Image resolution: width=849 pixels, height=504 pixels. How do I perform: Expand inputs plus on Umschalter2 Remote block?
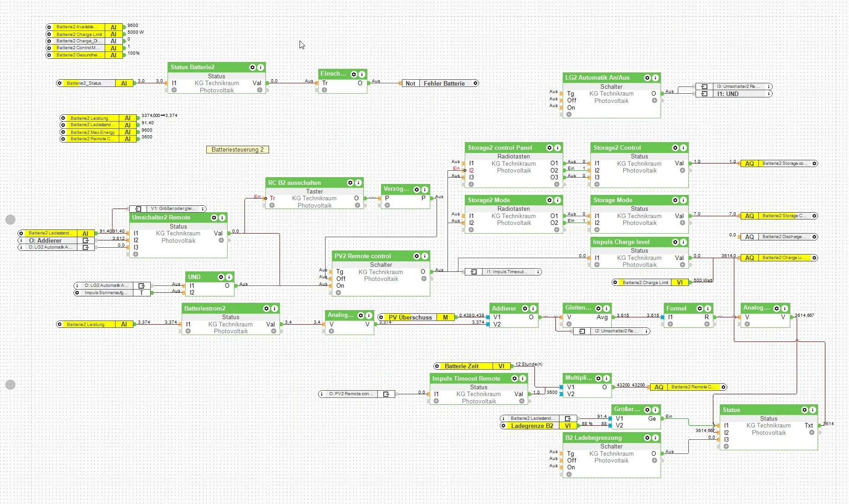click(x=136, y=255)
